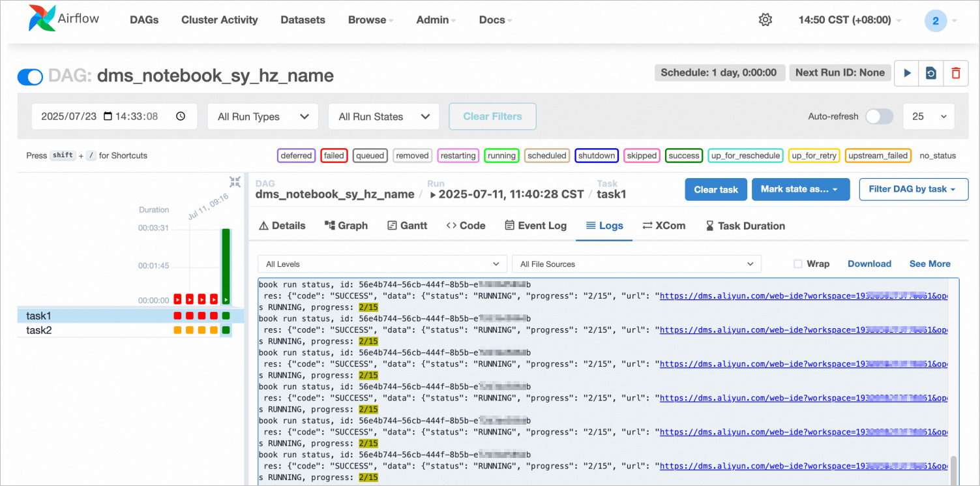Select the leftmost red failed run bar
This screenshot has width=980, height=486.
[177, 299]
